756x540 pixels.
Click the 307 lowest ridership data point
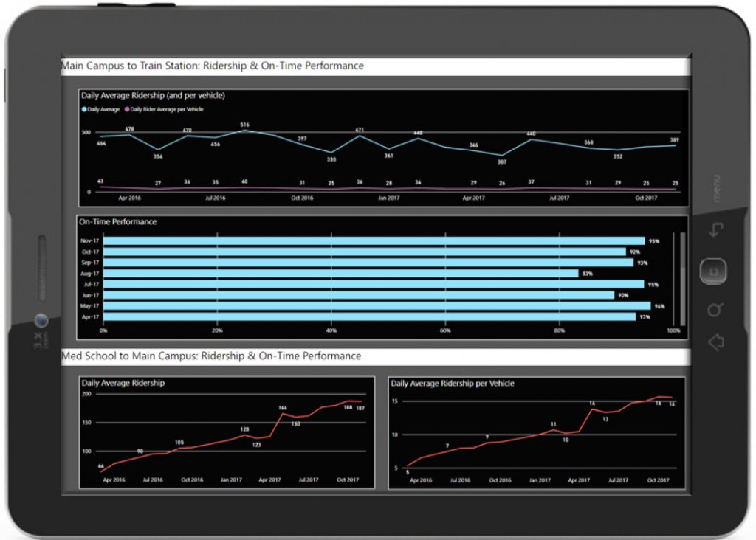click(502, 155)
